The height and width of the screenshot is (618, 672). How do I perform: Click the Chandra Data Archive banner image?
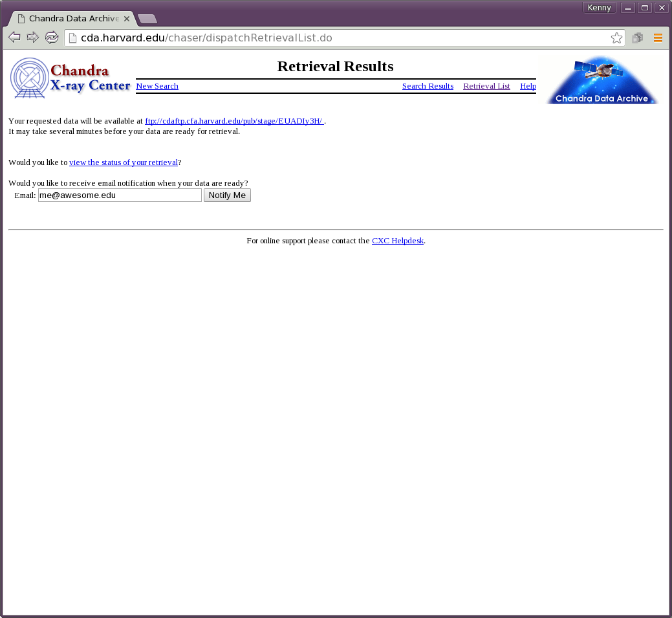point(602,80)
